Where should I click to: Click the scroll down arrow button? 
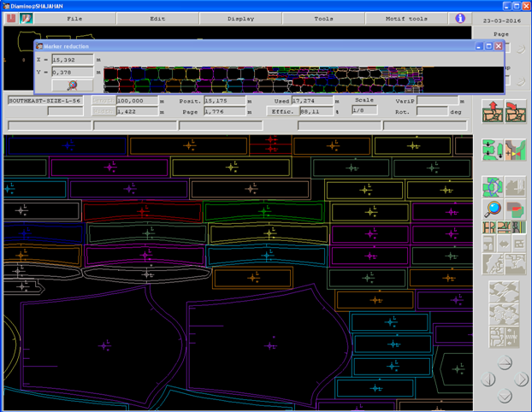pyautogui.click(x=504, y=395)
